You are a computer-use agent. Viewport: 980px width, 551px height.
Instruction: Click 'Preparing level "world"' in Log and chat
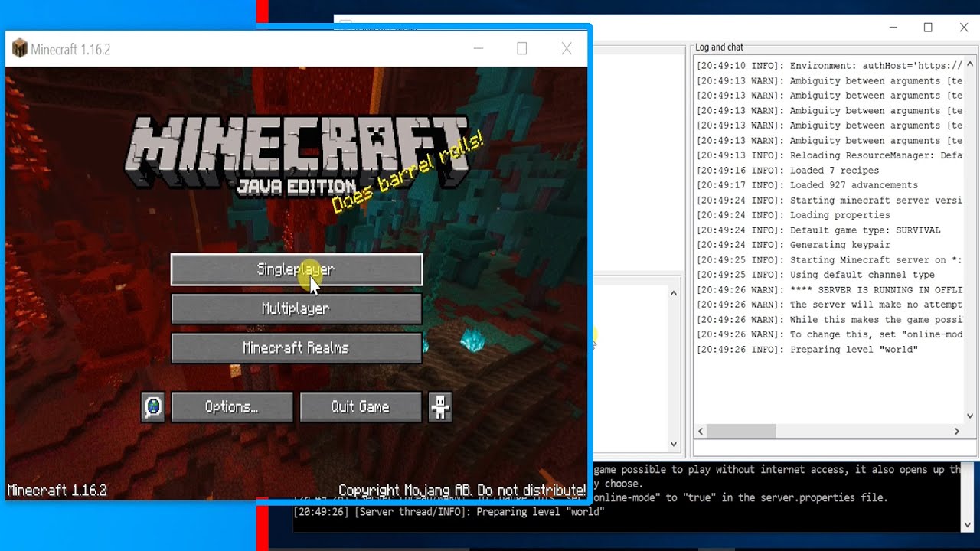807,350
